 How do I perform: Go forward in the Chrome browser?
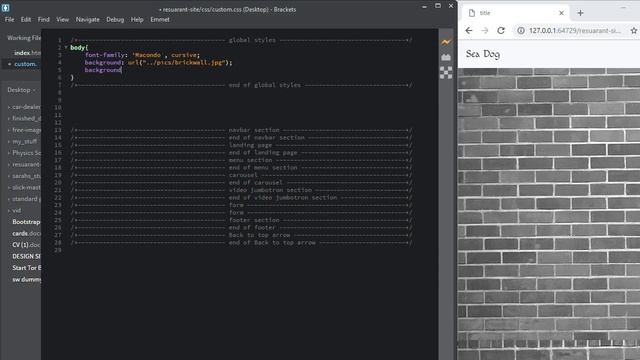tap(484, 31)
